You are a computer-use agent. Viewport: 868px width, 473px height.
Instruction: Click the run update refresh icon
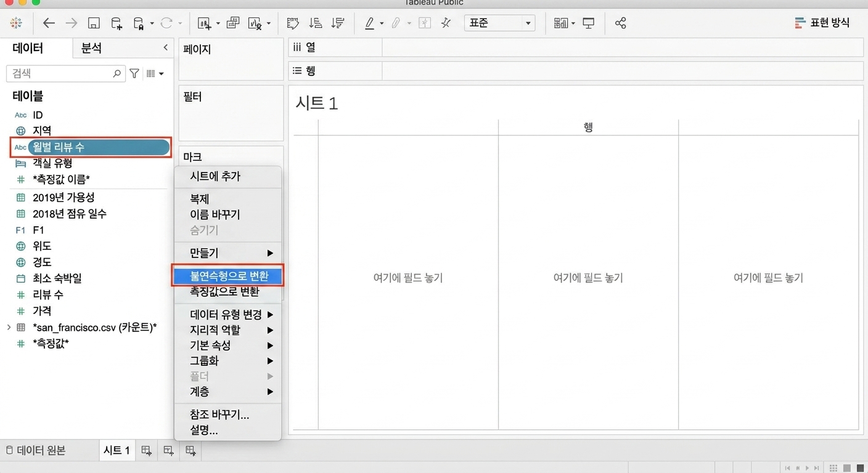(166, 23)
